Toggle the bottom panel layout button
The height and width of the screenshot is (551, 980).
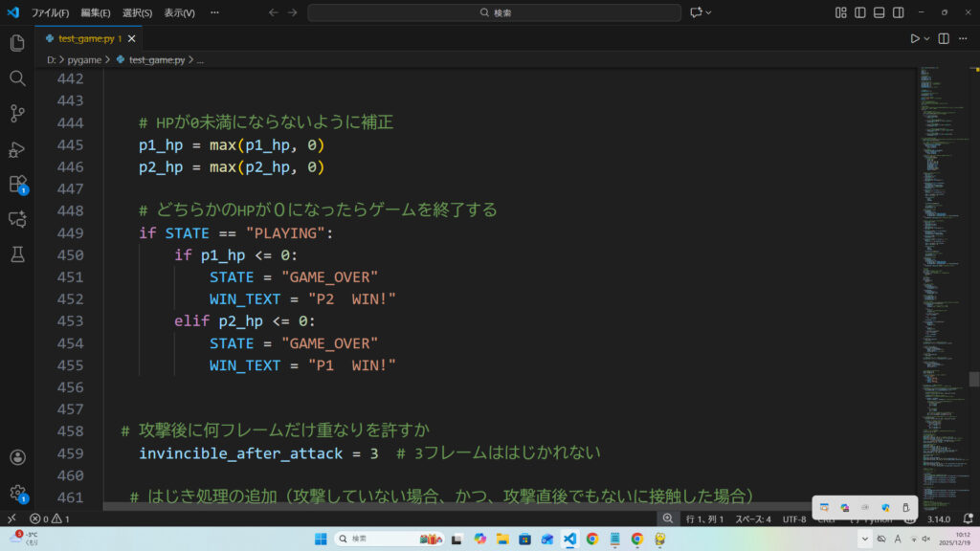879,12
